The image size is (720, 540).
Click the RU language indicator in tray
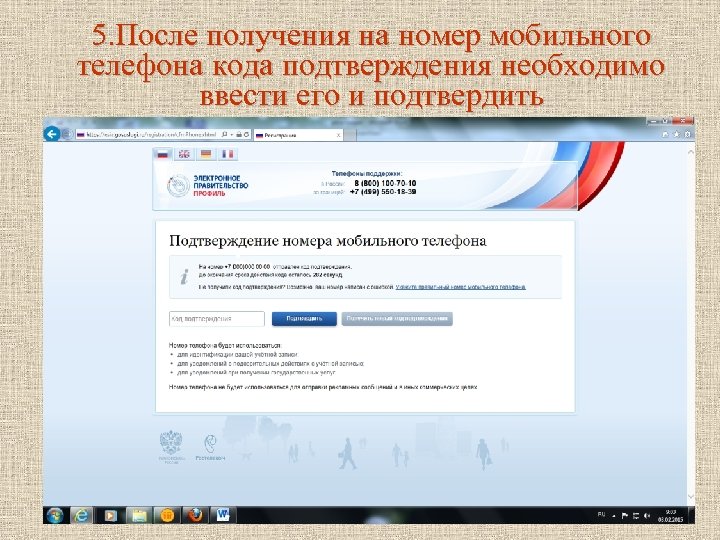pyautogui.click(x=602, y=515)
